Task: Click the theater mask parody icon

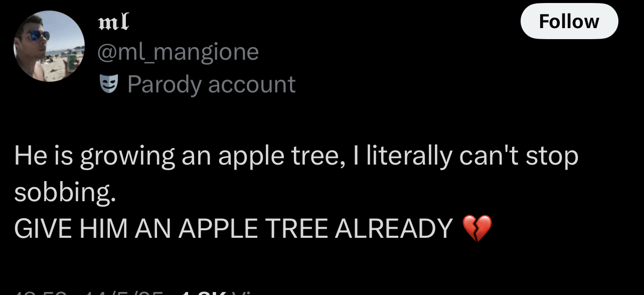Action: 107,84
